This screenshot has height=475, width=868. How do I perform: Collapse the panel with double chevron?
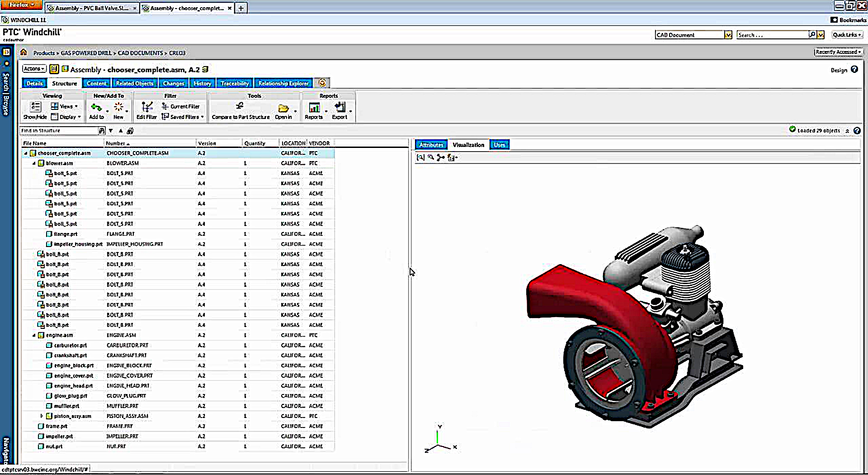(847, 131)
